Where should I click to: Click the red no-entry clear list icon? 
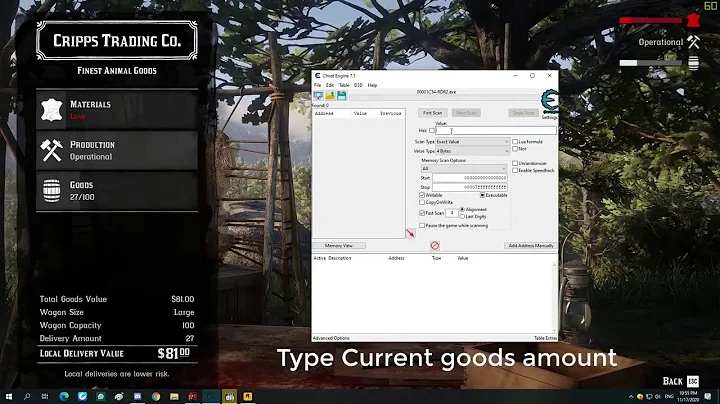(x=435, y=246)
